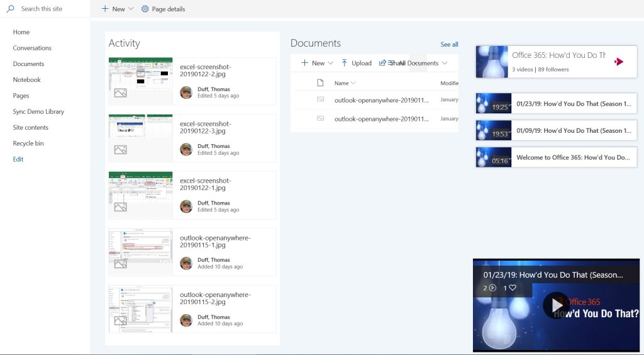Click plus icon of Documents New button

[305, 63]
